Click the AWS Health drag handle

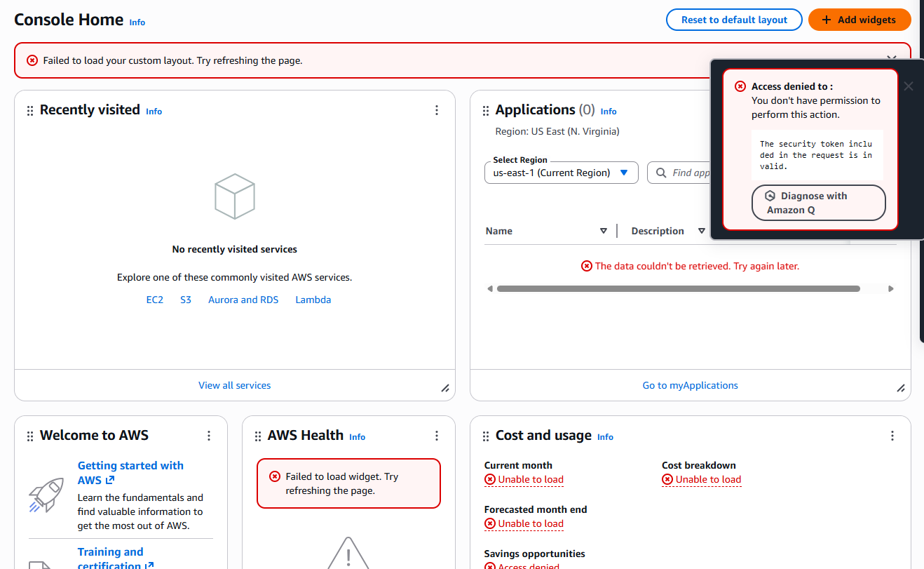258,436
